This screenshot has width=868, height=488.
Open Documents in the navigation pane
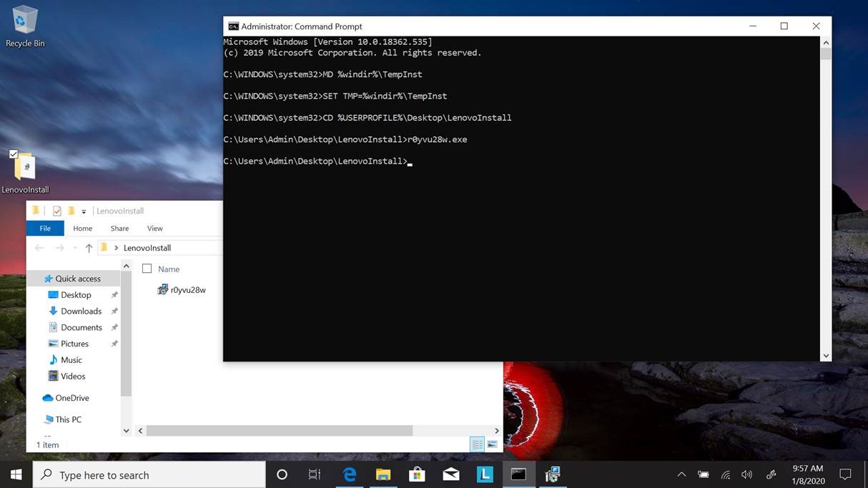click(81, 327)
